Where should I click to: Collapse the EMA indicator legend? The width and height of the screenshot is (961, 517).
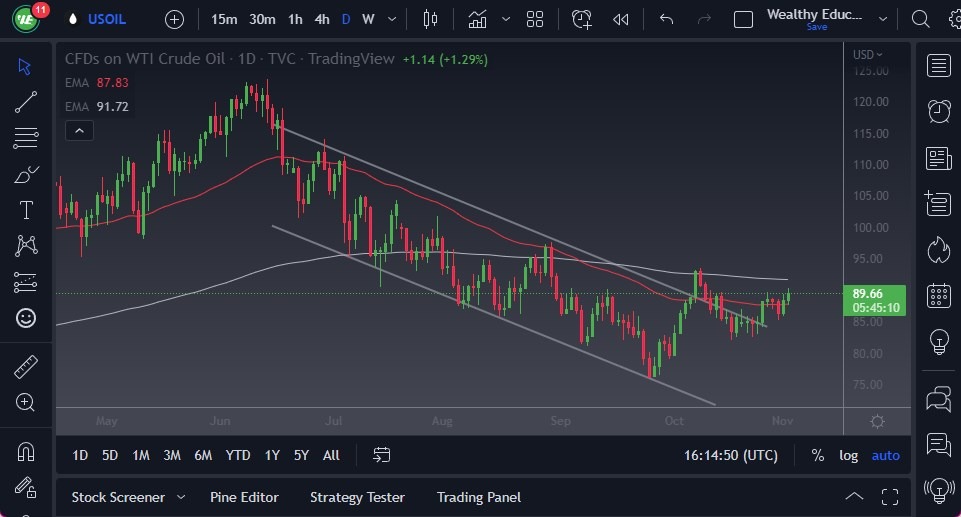(x=79, y=130)
